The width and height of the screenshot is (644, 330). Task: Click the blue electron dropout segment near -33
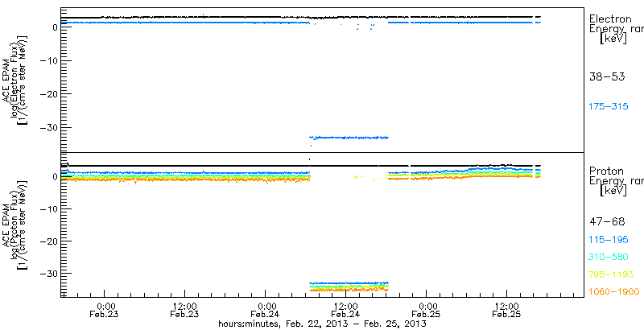349,138
